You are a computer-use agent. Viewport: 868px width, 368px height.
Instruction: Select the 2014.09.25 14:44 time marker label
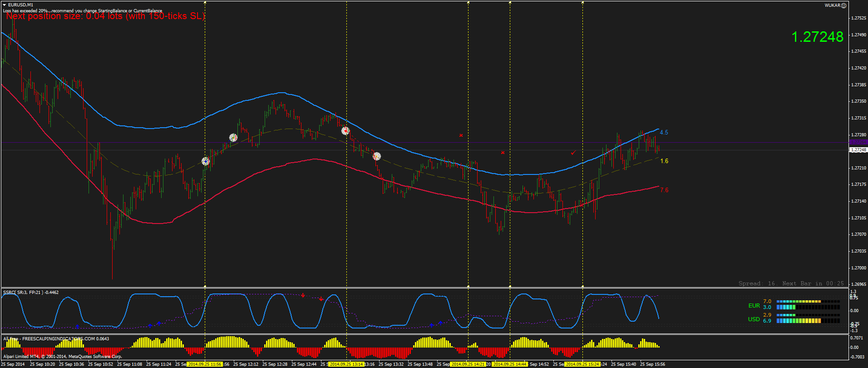click(510, 364)
